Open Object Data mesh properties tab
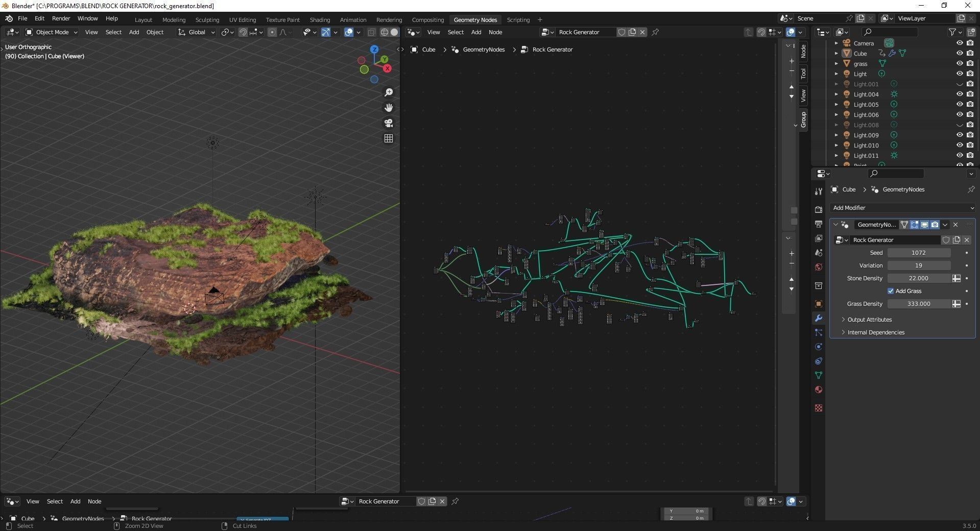 [819, 375]
